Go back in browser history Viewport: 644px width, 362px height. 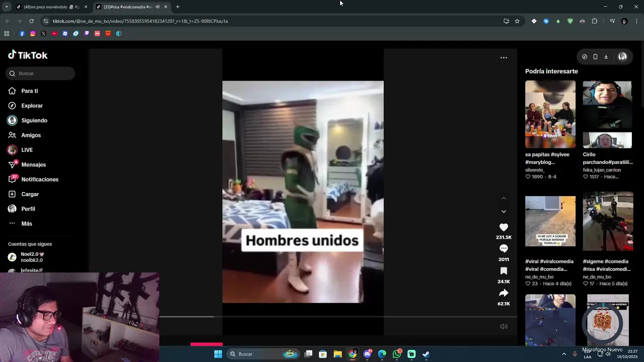click(x=7, y=21)
